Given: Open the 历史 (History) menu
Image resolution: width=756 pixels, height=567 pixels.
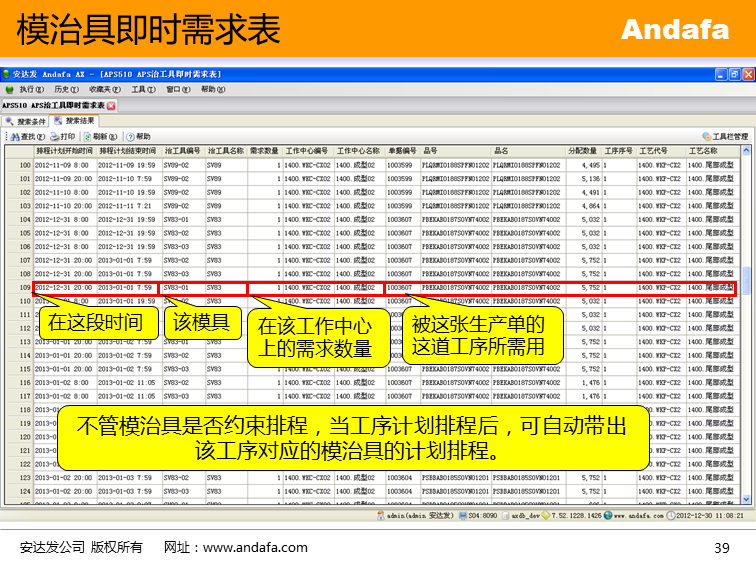Looking at the screenshot, I should click(64, 89).
